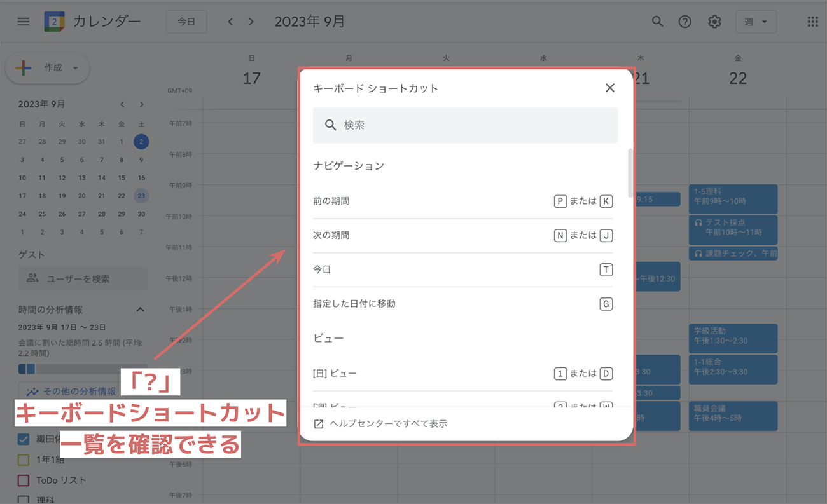Open the 1-5理科 event
This screenshot has width=827, height=504.
tap(733, 199)
